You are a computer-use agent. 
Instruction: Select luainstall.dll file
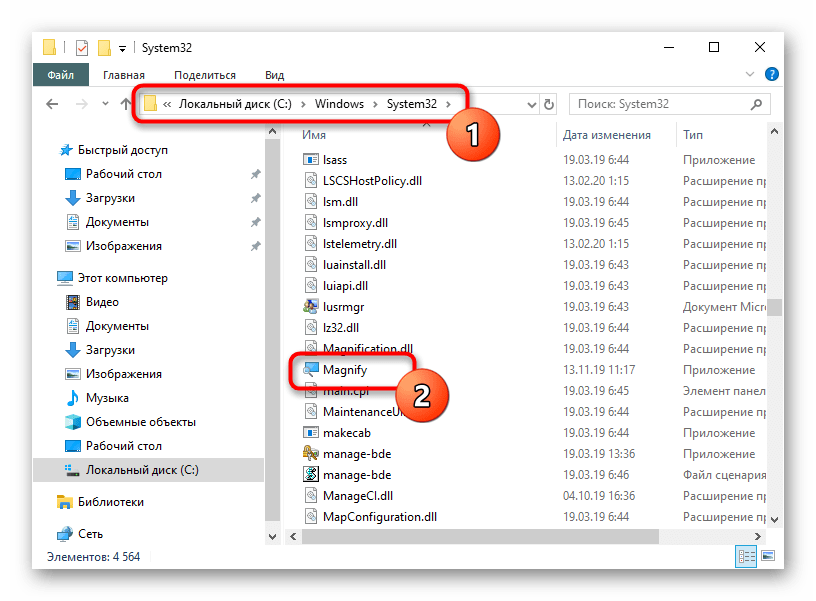[x=354, y=264]
